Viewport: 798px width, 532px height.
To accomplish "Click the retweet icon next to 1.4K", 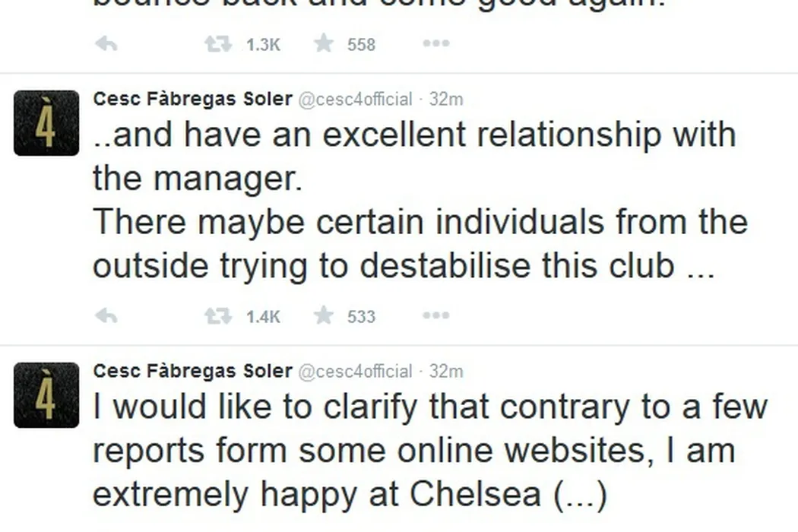I will pos(218,316).
